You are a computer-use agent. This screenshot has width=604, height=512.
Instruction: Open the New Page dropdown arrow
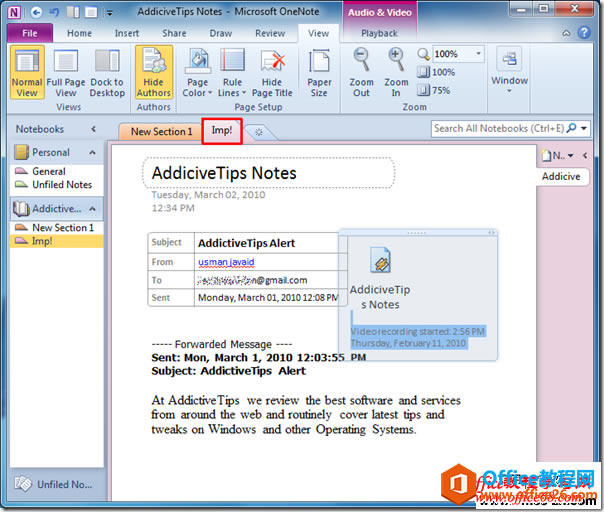570,156
